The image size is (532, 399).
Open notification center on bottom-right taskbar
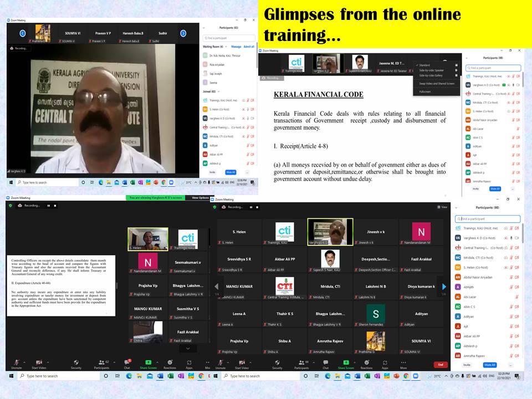click(517, 376)
